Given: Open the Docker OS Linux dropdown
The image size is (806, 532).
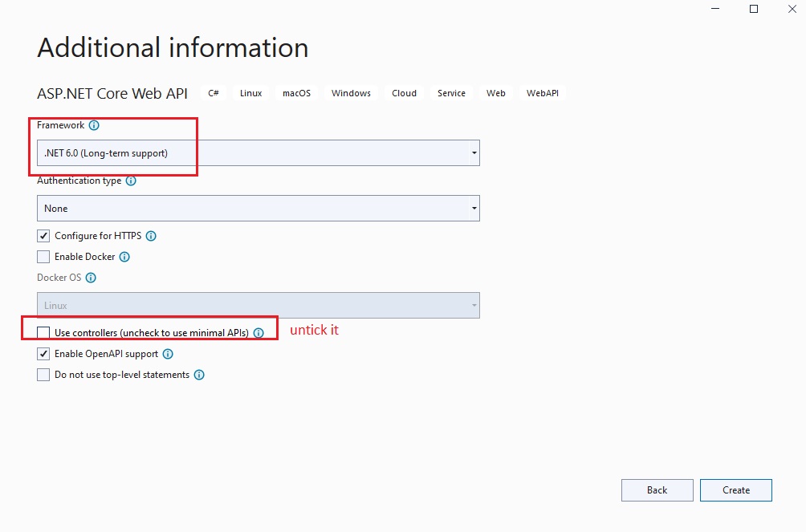Looking at the screenshot, I should [258, 306].
